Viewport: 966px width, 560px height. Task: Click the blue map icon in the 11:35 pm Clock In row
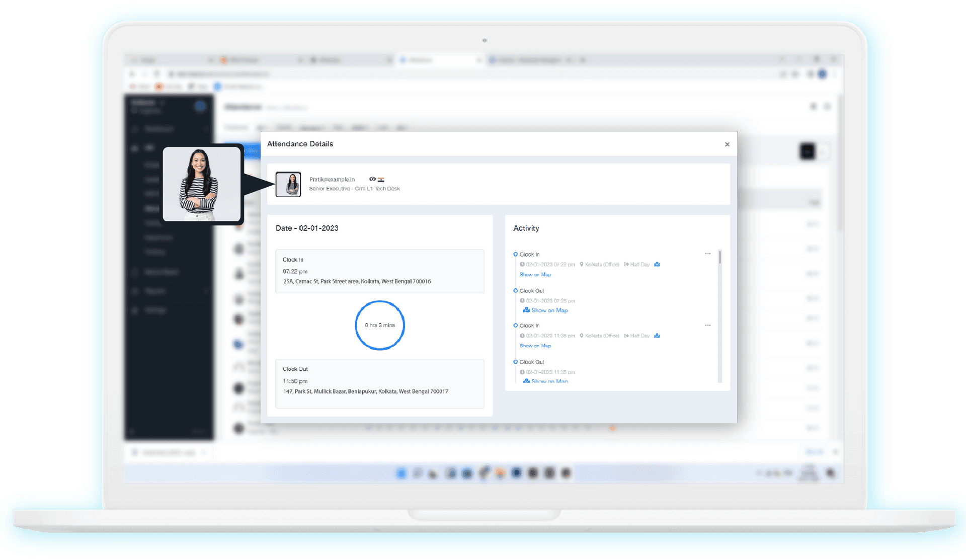click(657, 336)
